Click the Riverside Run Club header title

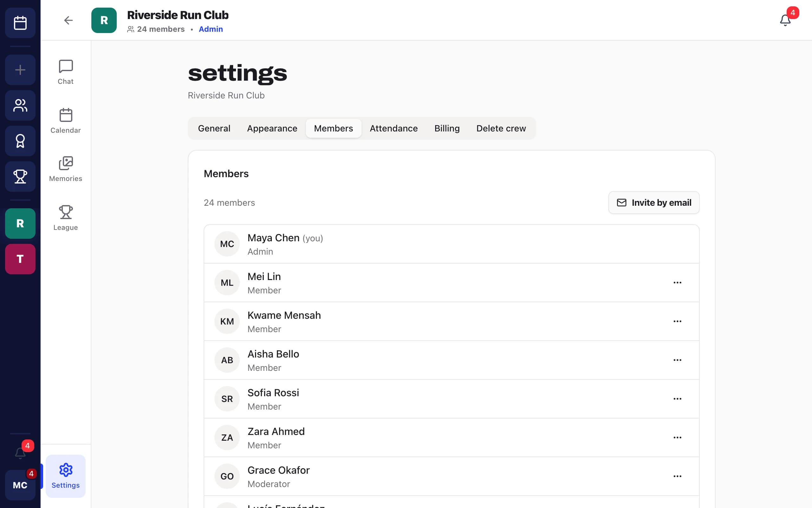[x=178, y=15]
